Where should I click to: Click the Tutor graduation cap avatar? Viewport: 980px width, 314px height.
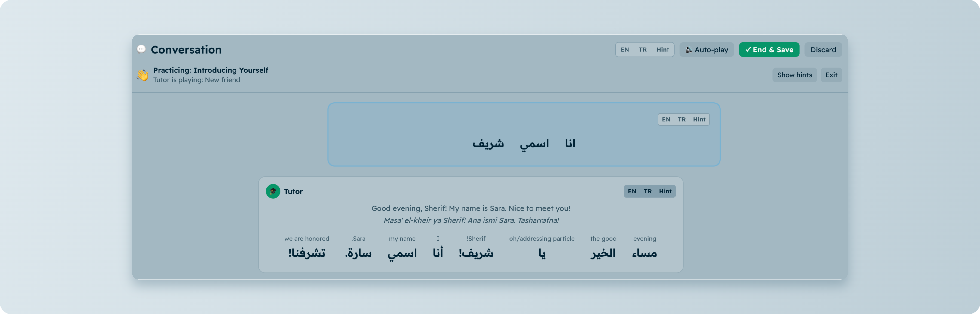(273, 191)
